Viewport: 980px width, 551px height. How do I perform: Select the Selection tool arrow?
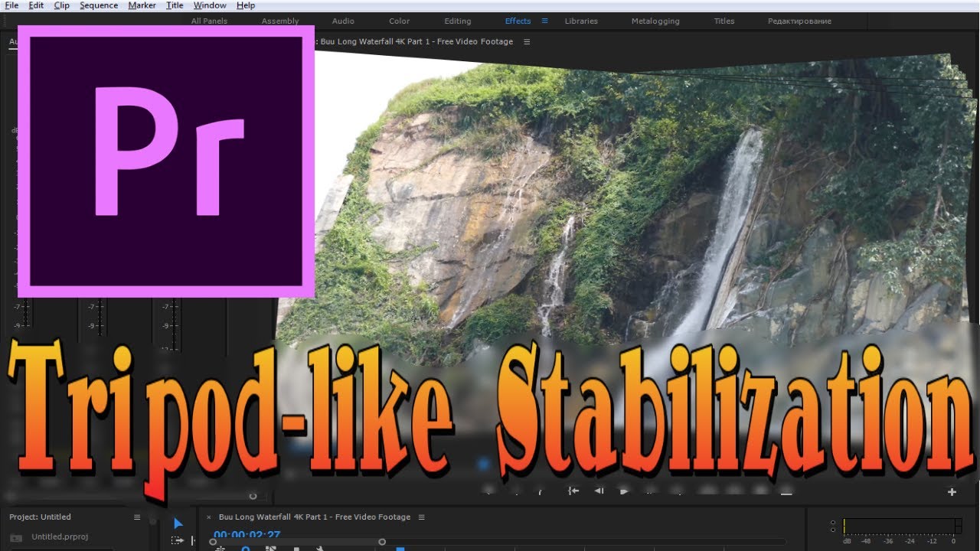[x=178, y=523]
